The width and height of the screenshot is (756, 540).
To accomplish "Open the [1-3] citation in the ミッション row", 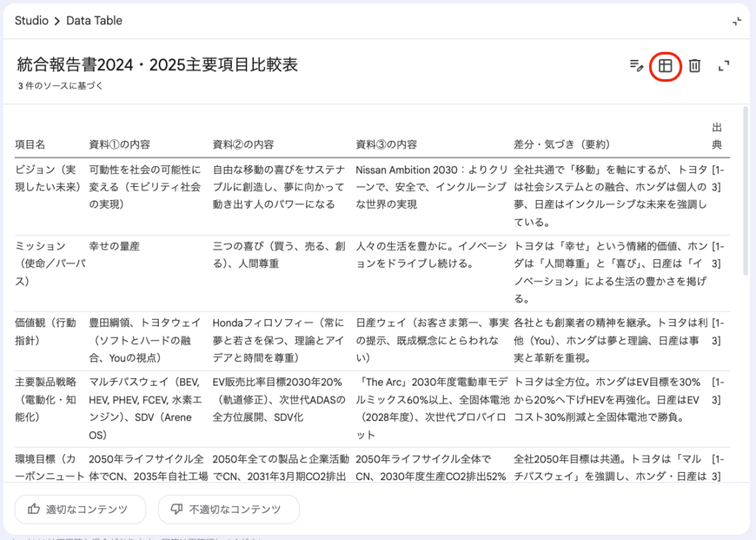I will click(718, 255).
